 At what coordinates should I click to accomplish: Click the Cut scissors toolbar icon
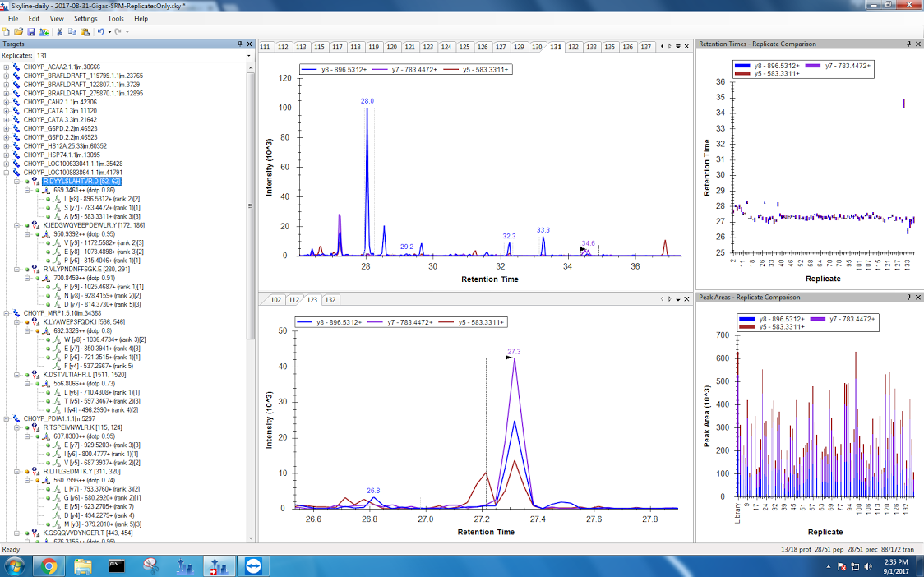coord(60,32)
